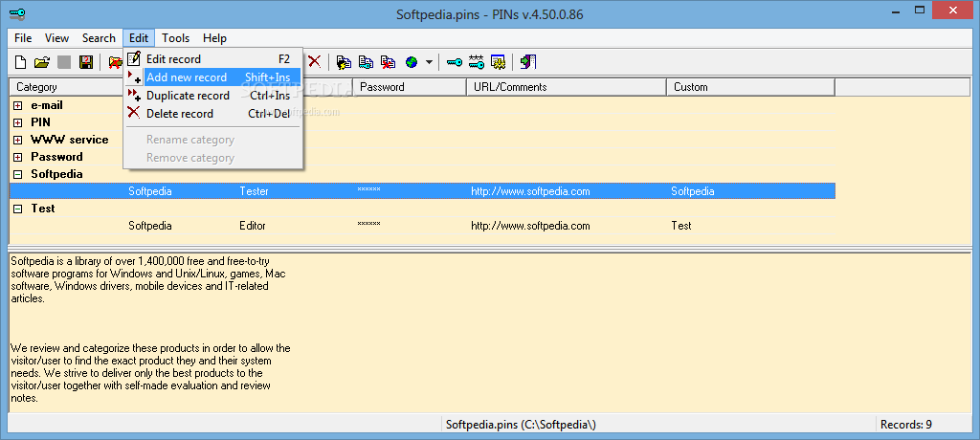The width and height of the screenshot is (980, 440).
Task: Click the window with gear options icon
Action: coord(498,62)
